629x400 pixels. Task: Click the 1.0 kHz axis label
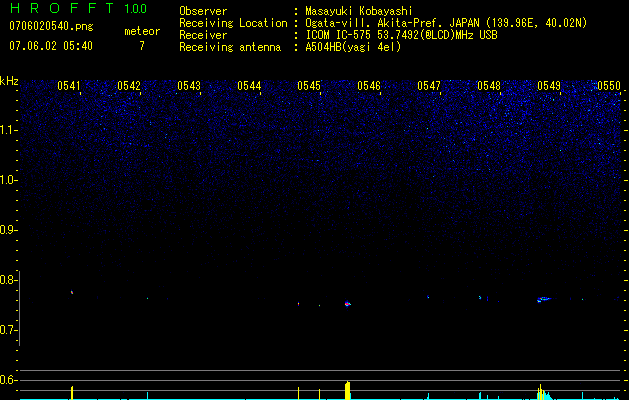9,180
